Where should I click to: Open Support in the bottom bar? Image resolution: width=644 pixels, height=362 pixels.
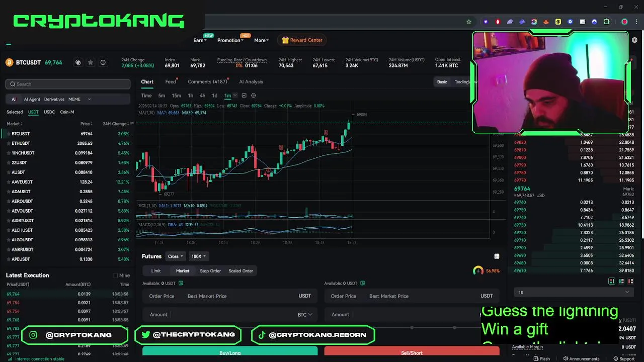click(623, 358)
